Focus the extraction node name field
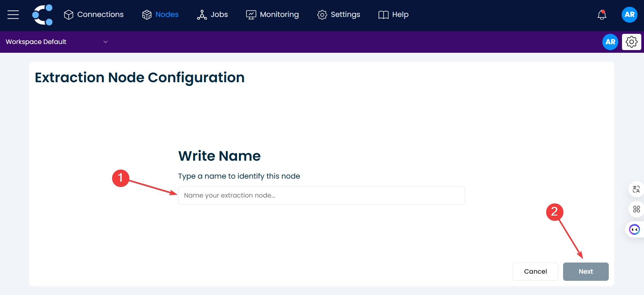 click(x=321, y=196)
